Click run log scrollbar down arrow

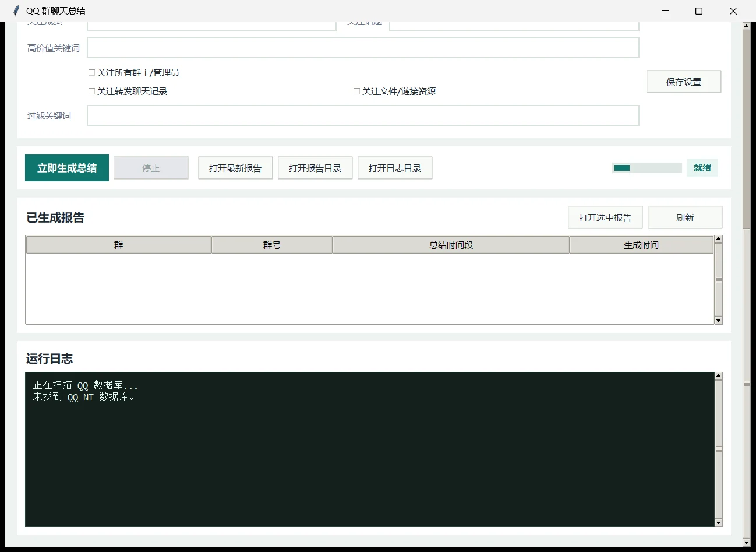tap(718, 523)
